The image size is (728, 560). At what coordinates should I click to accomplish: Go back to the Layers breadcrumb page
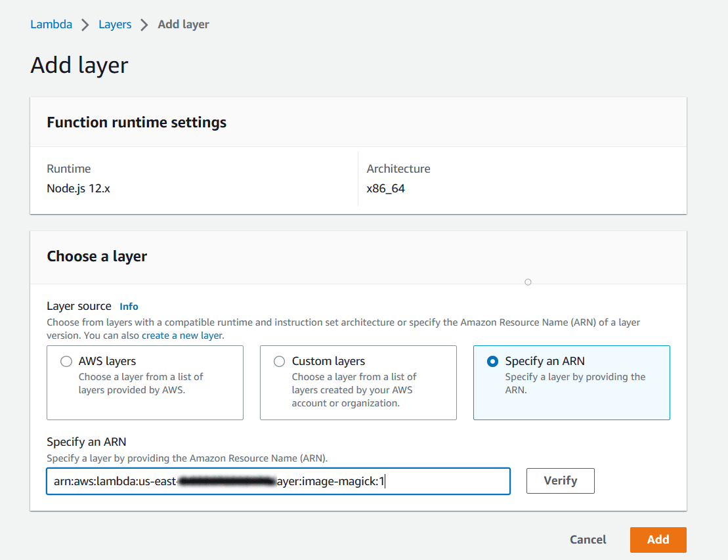coord(115,24)
